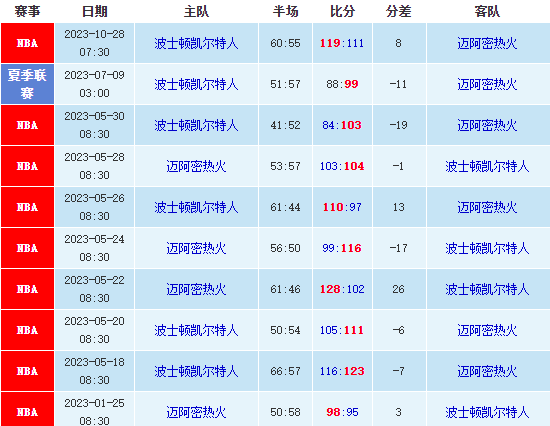This screenshot has height=426, width=550.
Task: Open home team link in 2023-05-26 row
Action: 196,208
